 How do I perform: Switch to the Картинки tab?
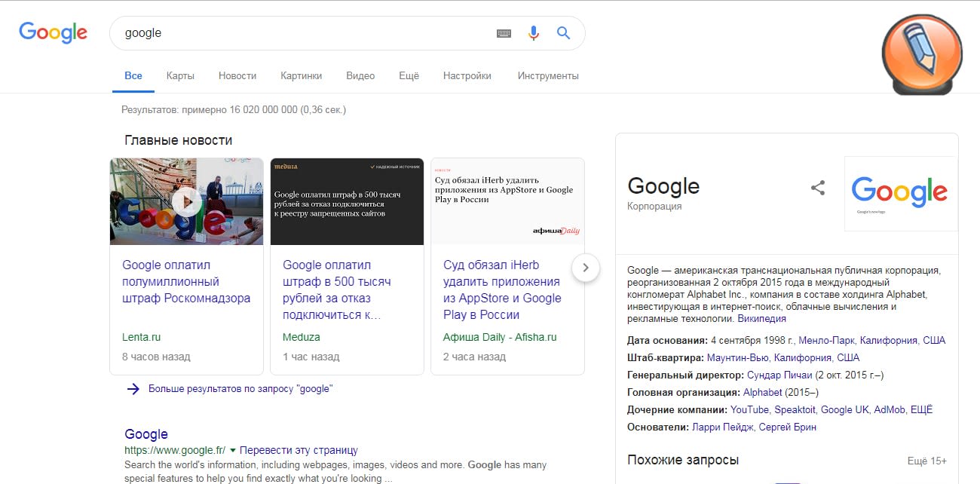[x=302, y=75]
